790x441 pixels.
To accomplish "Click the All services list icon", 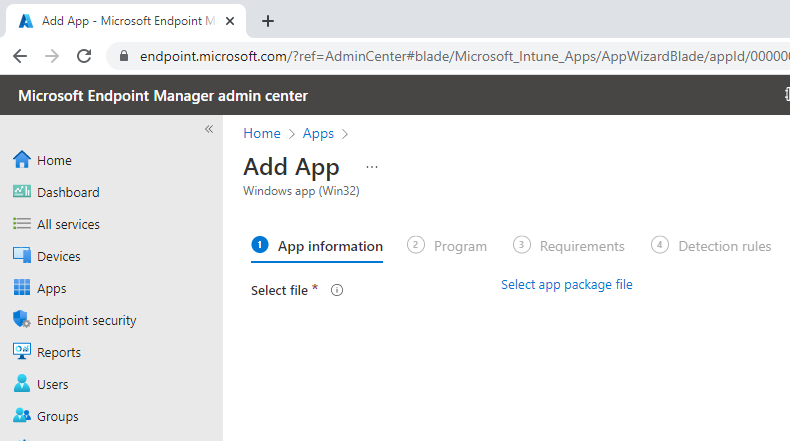I will (21, 224).
